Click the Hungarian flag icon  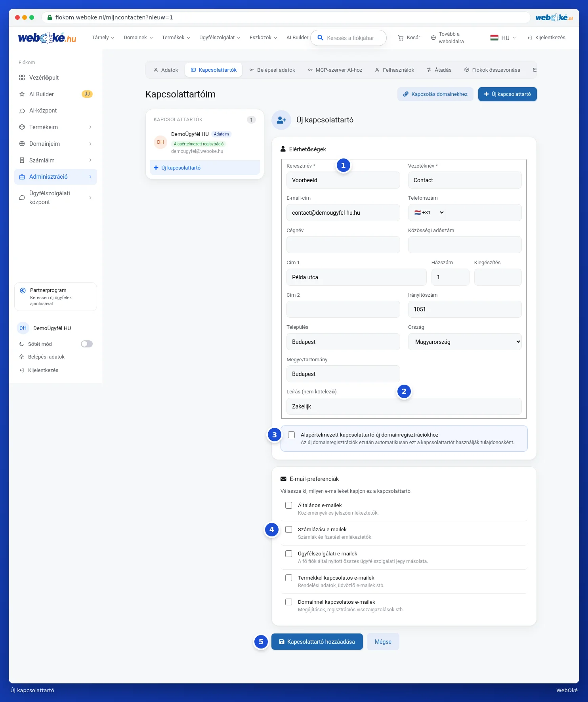494,38
